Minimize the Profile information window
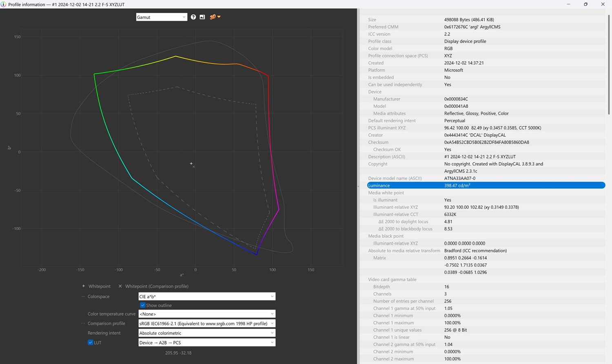The height and width of the screenshot is (364, 612). [568, 4]
